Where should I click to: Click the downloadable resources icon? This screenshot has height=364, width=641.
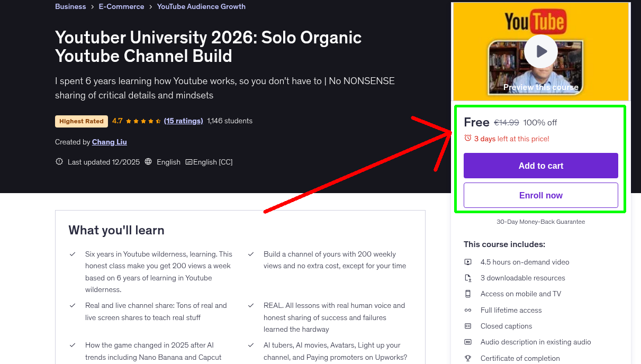click(x=468, y=278)
